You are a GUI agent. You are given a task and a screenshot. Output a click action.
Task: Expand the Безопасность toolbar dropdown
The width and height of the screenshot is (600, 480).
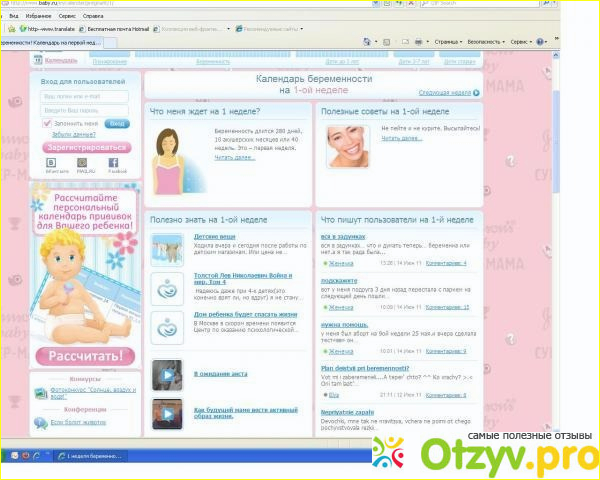point(486,42)
